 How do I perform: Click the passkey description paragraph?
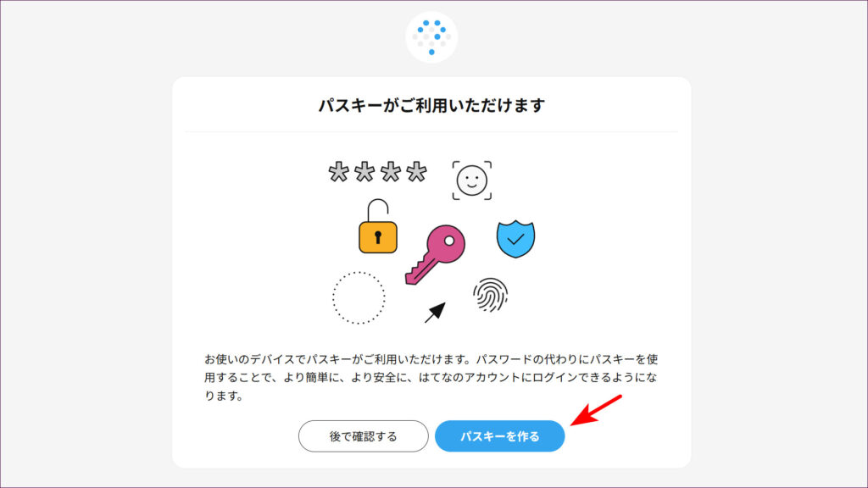pyautogui.click(x=431, y=377)
